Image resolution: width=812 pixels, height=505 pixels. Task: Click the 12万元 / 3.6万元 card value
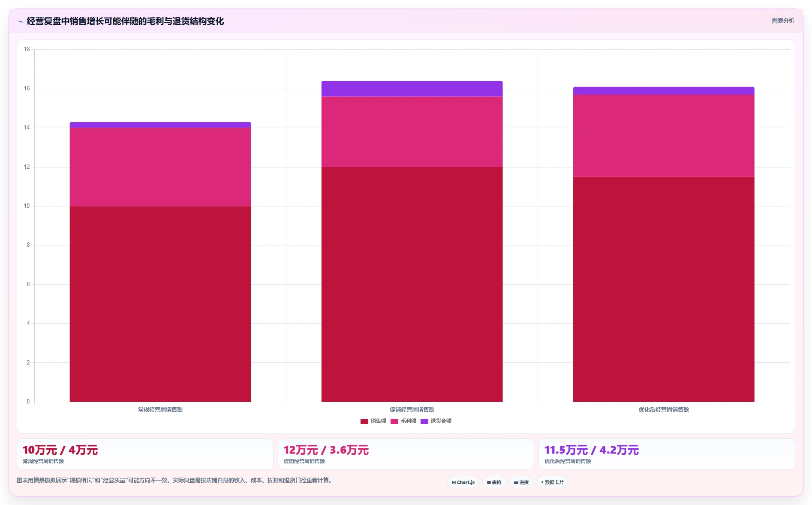(x=326, y=450)
